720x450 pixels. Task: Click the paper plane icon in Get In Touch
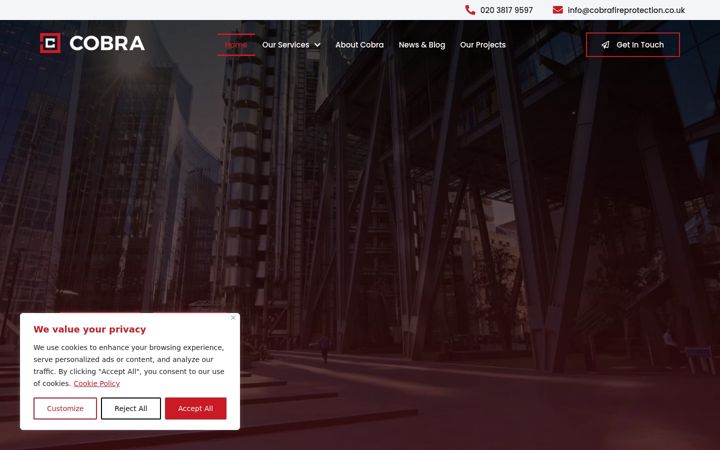coord(606,45)
